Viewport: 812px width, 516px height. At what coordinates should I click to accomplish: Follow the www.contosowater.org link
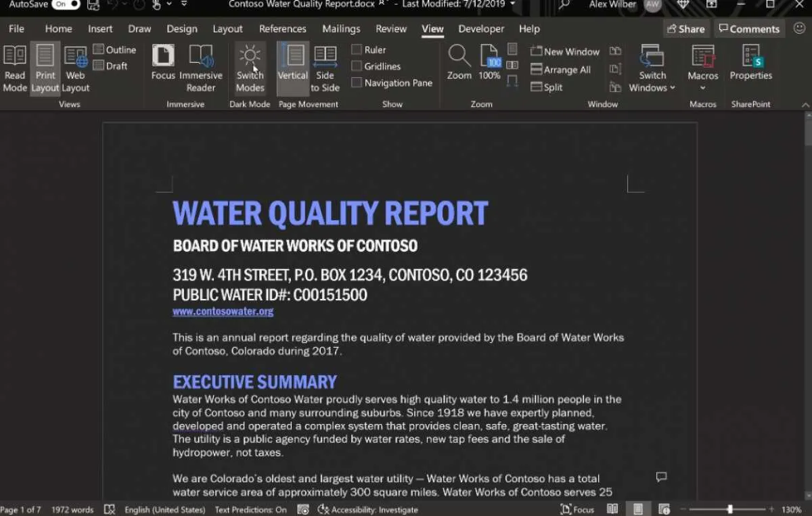[x=223, y=312]
